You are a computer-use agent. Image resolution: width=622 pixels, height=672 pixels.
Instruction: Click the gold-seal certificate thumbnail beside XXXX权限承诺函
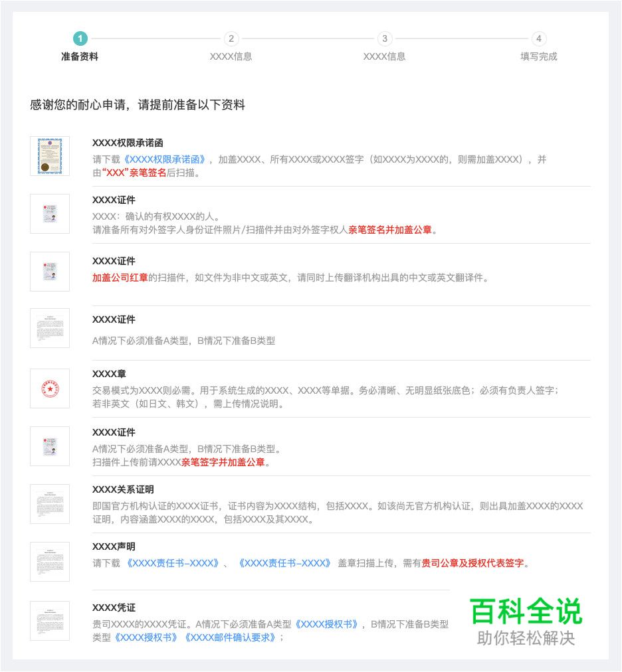tap(49, 157)
